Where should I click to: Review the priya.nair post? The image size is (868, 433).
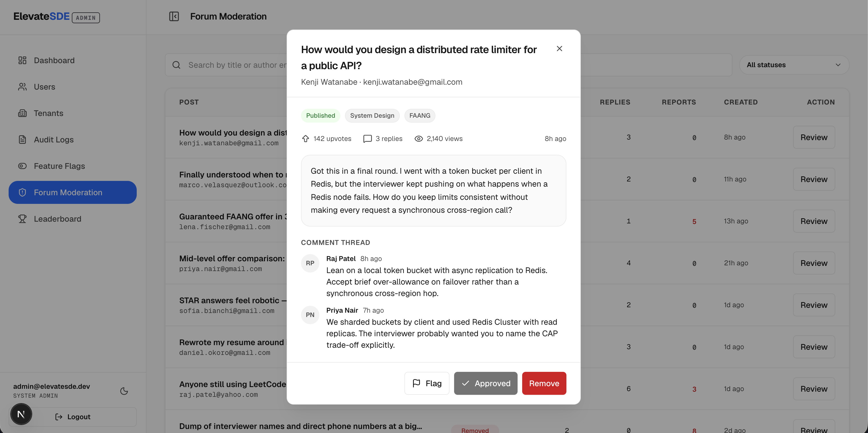pyautogui.click(x=814, y=263)
